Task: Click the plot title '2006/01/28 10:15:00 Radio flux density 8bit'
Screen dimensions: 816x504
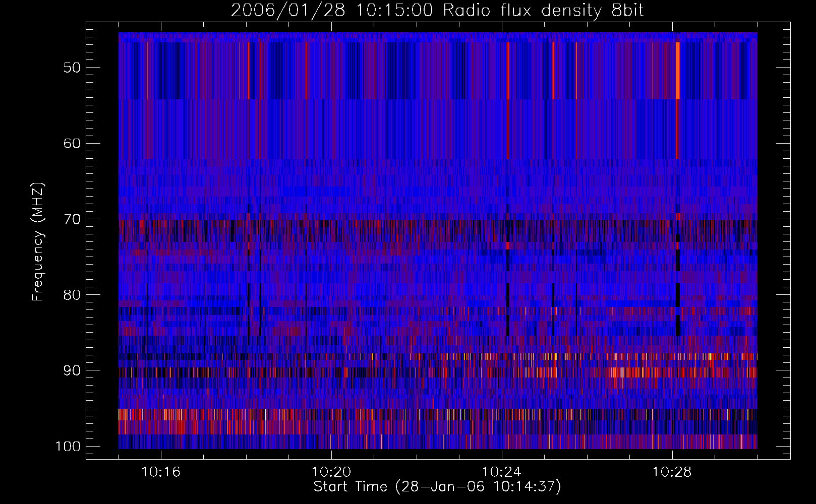Action: (x=437, y=11)
